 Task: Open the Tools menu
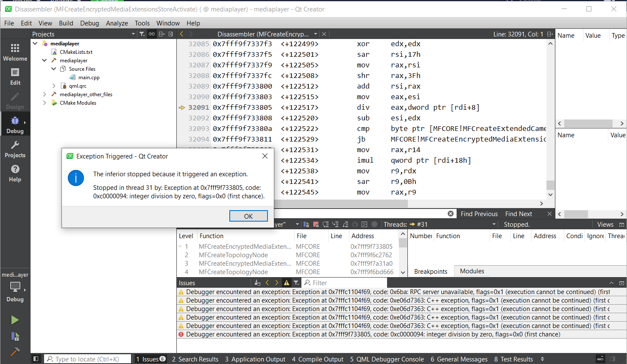point(142,23)
